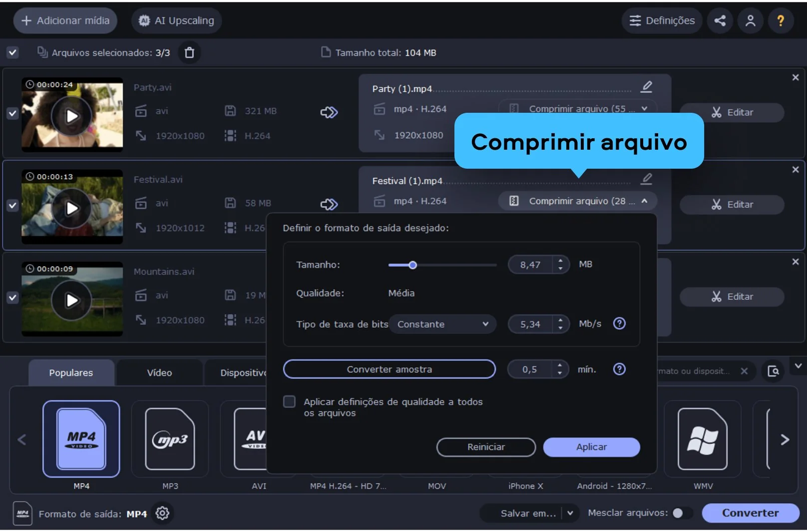The image size is (807, 532).
Task: Increase sample duration minutes
Action: 560,365
